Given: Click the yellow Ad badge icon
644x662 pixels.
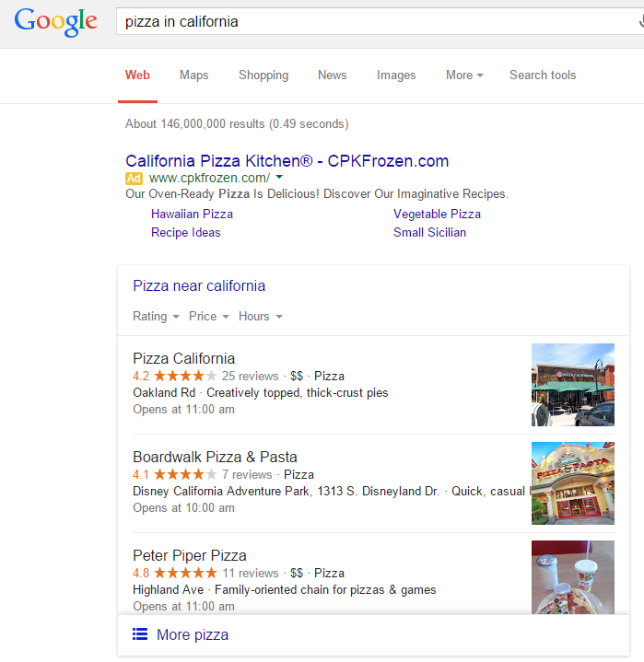Looking at the screenshot, I should [x=134, y=179].
